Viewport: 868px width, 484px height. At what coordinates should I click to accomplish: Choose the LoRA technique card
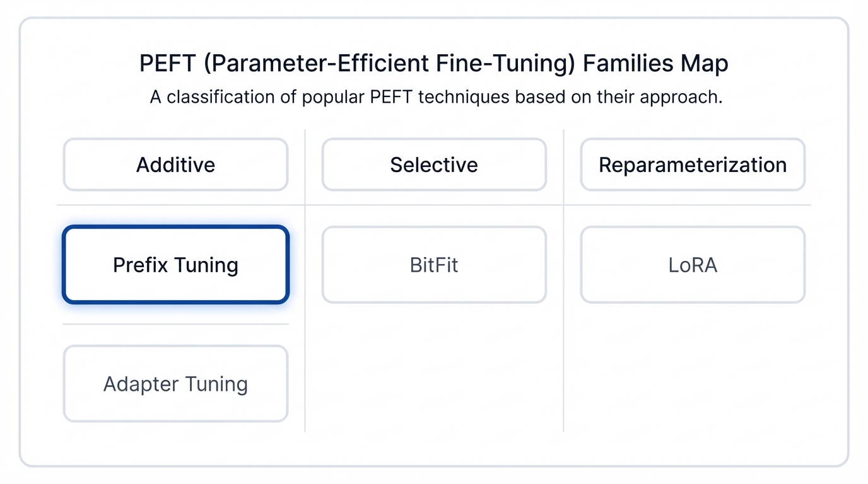point(693,265)
